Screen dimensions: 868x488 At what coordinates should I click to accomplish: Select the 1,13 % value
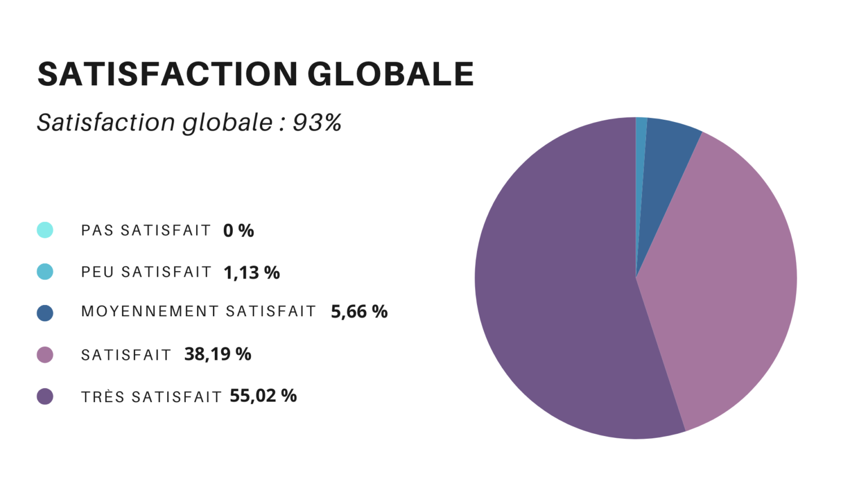251,273
